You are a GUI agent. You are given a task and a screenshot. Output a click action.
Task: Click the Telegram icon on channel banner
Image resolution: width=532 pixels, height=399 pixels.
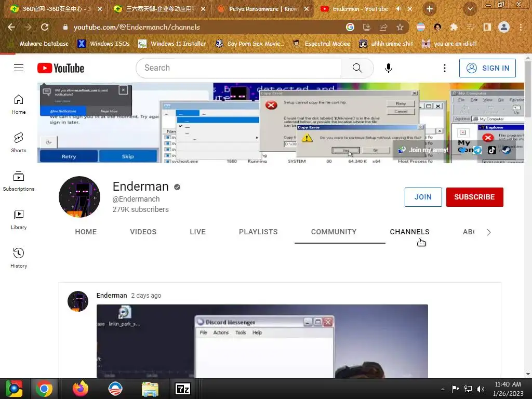[478, 150]
